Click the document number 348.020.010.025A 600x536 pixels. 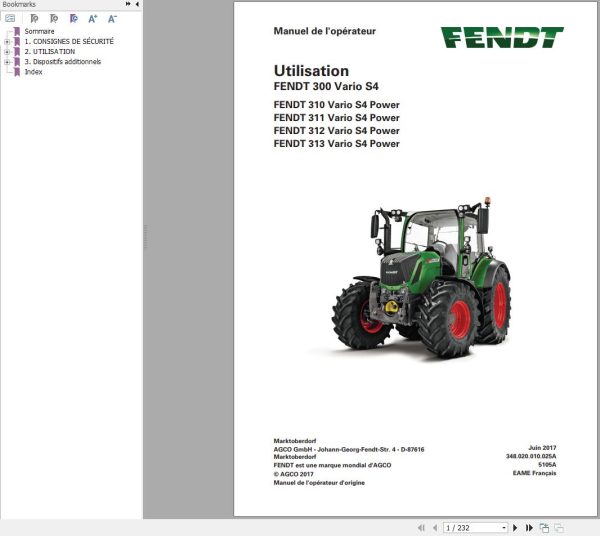pyautogui.click(x=531, y=456)
